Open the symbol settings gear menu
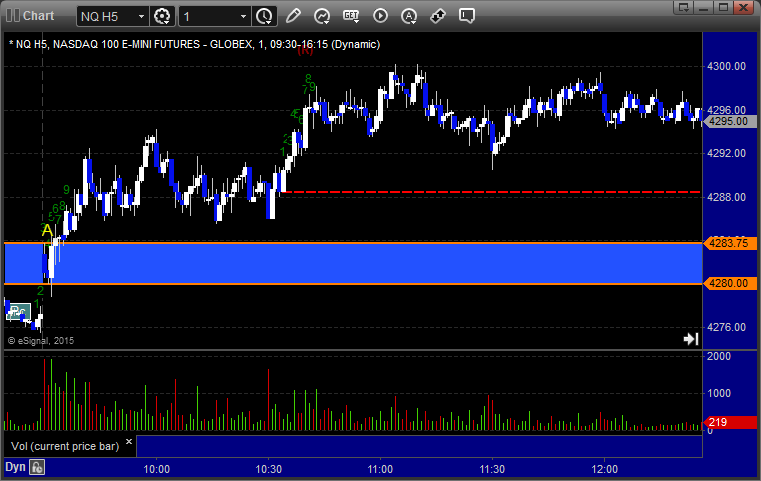The image size is (761, 481). [x=162, y=16]
